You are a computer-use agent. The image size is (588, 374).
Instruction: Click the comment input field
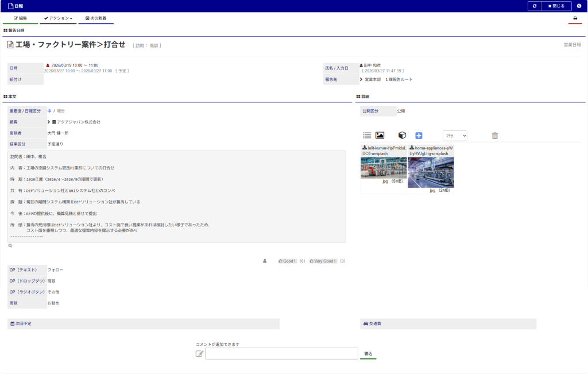point(281,353)
